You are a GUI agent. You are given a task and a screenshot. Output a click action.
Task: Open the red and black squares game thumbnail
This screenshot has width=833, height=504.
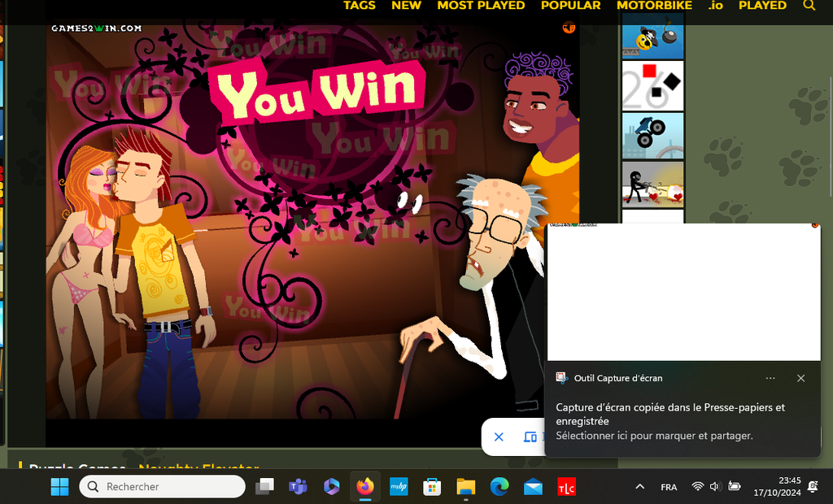pyautogui.click(x=652, y=85)
